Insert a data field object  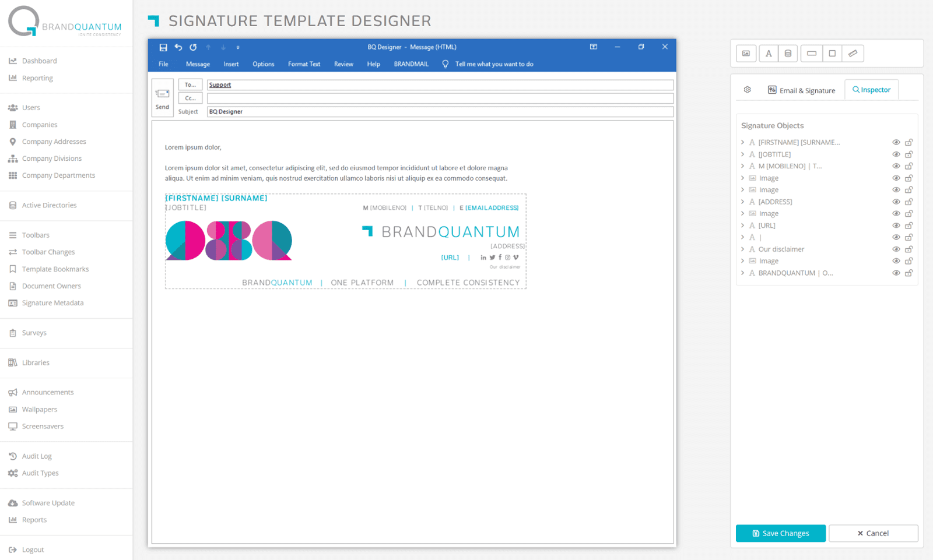tap(787, 53)
